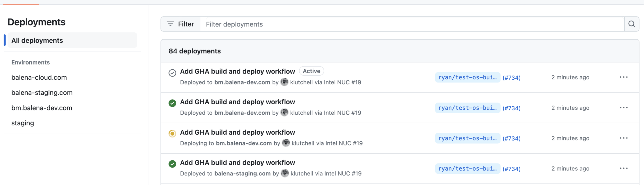Open second deployment's Add GHA build title
The image size is (644, 185).
(238, 102)
